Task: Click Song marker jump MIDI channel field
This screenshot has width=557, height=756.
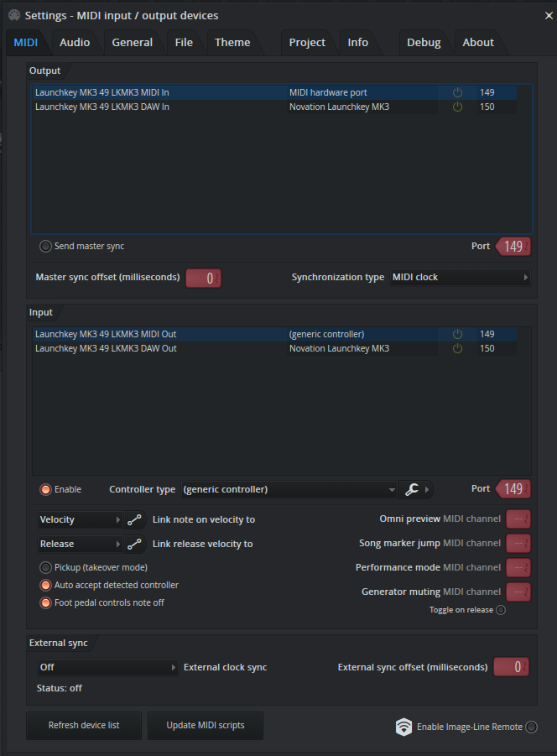Action: point(518,544)
